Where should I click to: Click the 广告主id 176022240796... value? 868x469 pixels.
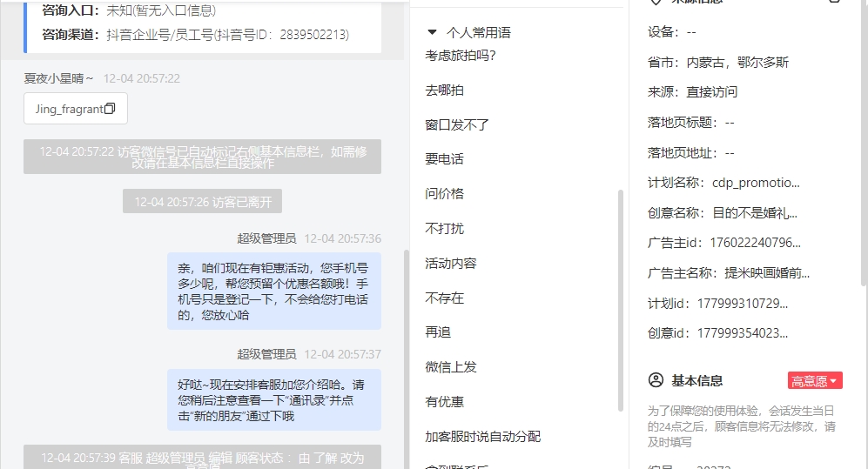[755, 243]
